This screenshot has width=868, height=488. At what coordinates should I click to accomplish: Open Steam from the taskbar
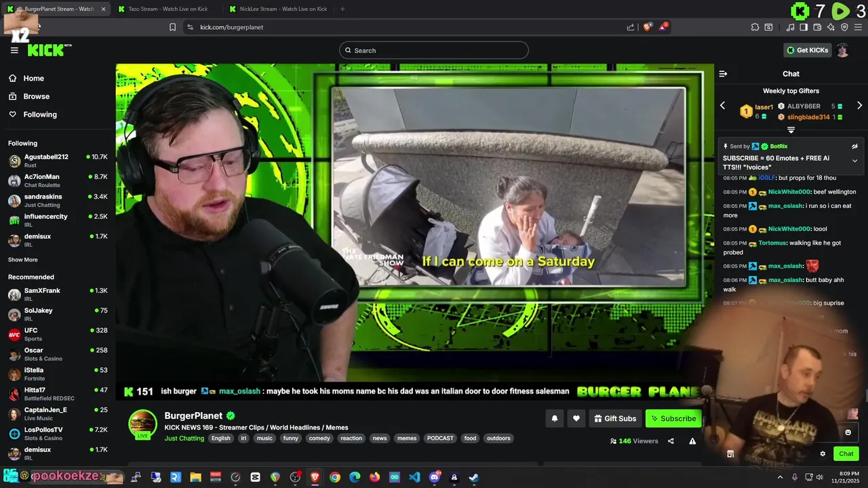(x=473, y=477)
